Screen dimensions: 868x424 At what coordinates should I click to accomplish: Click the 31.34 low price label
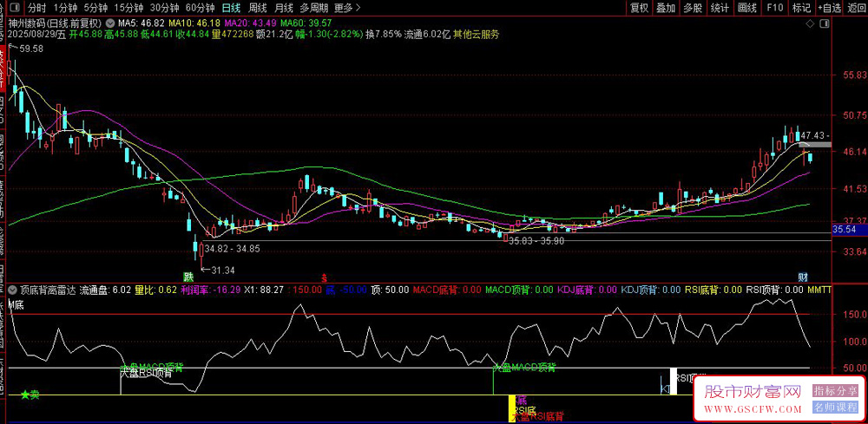pos(223,270)
